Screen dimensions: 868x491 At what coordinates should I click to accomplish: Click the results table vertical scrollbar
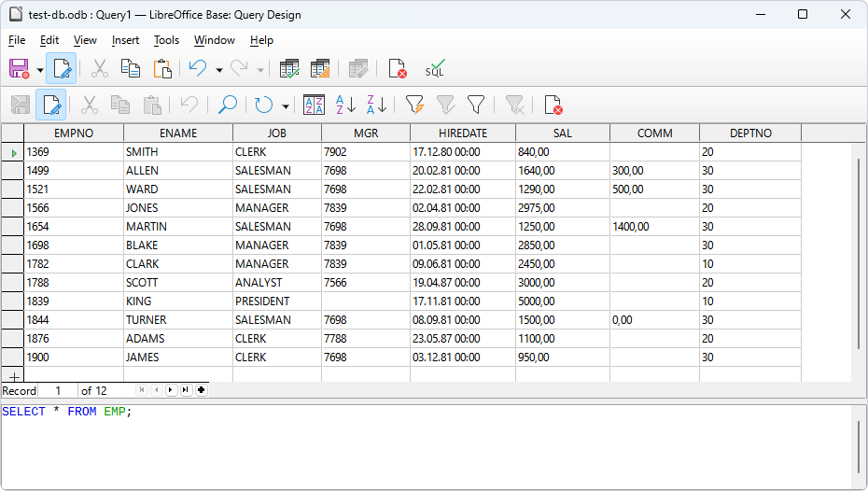point(859,252)
